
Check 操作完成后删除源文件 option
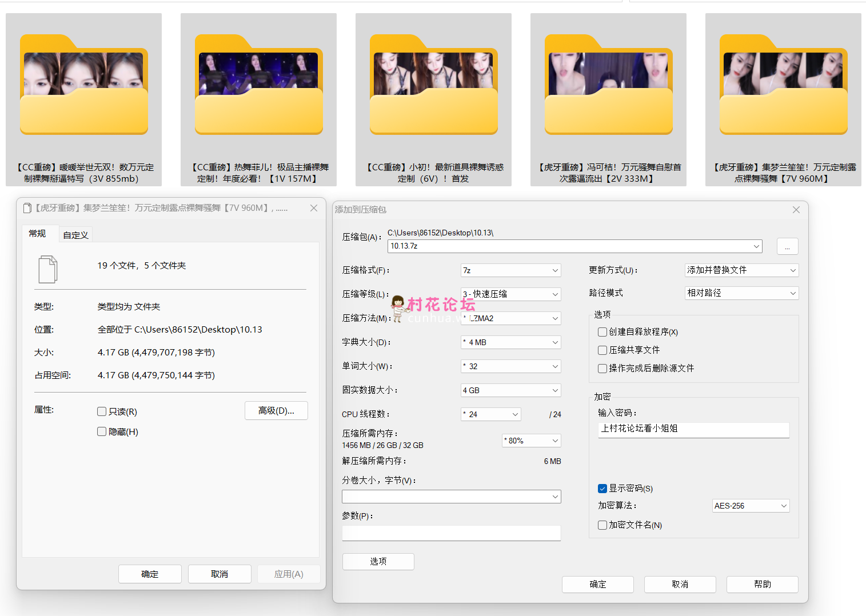pyautogui.click(x=602, y=369)
